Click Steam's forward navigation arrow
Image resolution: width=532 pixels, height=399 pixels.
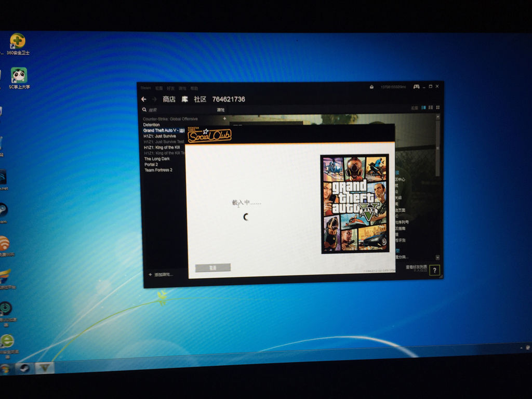(x=154, y=99)
